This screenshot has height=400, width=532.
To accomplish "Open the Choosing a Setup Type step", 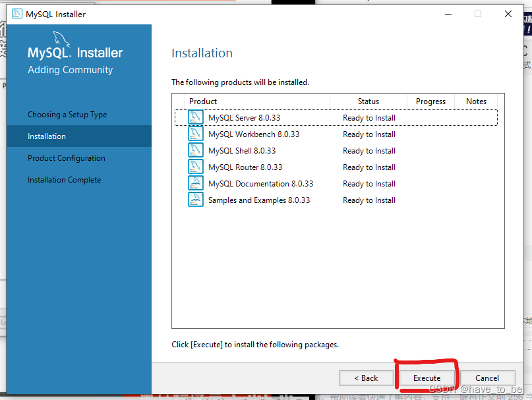I will [67, 115].
